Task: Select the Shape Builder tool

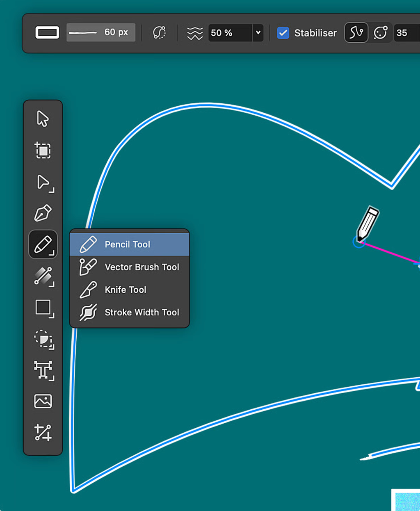Action: tap(43, 339)
